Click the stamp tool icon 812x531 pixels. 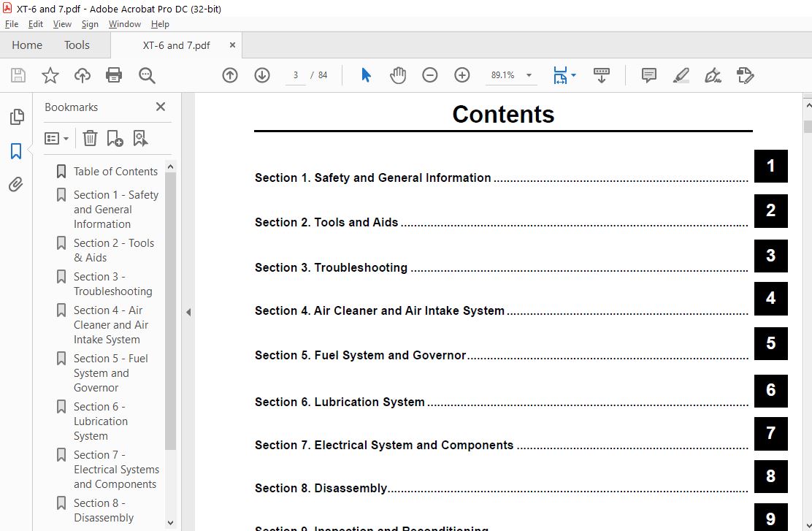746,76
